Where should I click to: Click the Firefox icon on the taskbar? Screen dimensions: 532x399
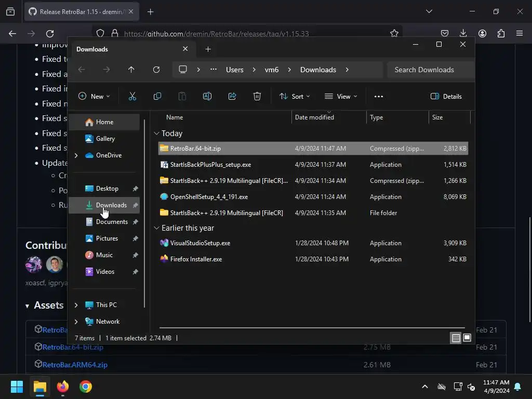63,387
